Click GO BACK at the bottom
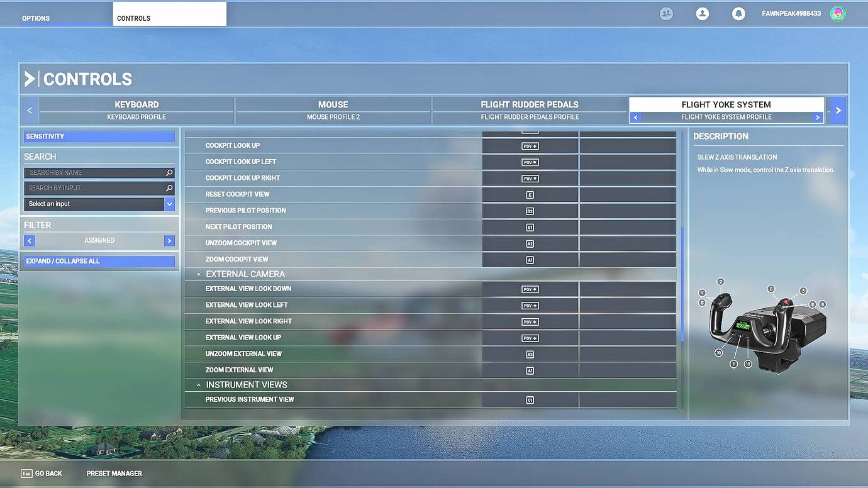This screenshot has width=868, height=488. click(x=42, y=473)
